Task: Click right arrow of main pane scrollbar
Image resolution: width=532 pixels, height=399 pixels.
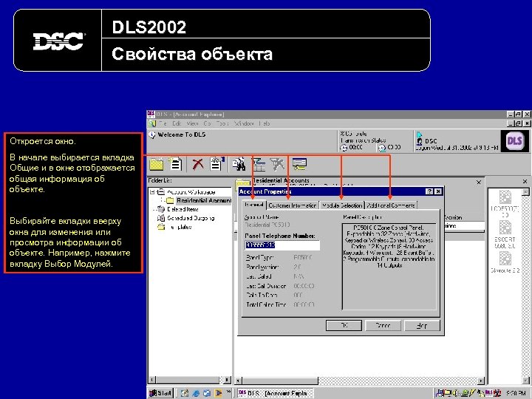Action: pyautogui.click(x=480, y=381)
